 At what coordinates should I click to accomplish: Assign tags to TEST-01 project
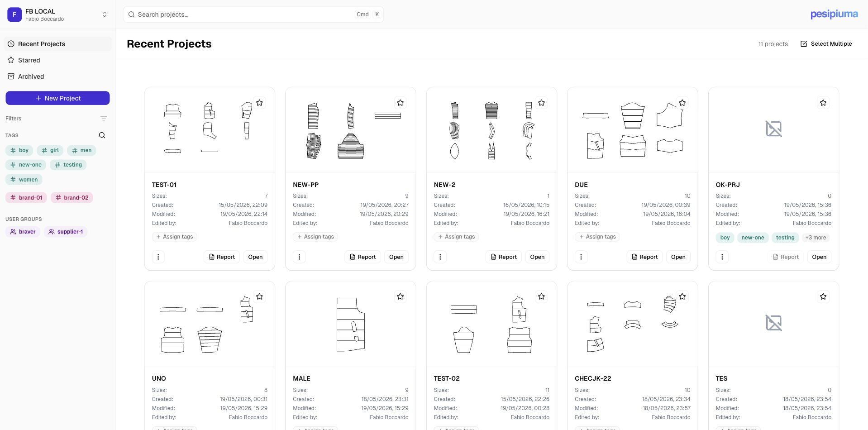pyautogui.click(x=175, y=237)
